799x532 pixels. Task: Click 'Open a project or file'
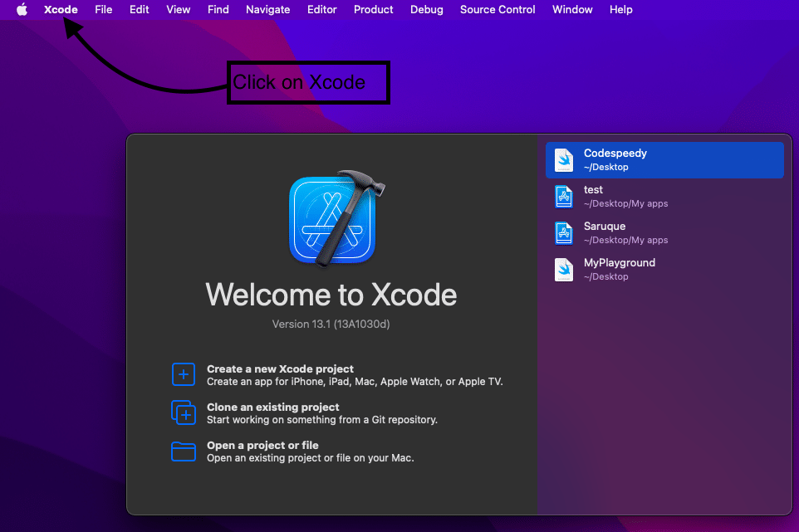262,446
